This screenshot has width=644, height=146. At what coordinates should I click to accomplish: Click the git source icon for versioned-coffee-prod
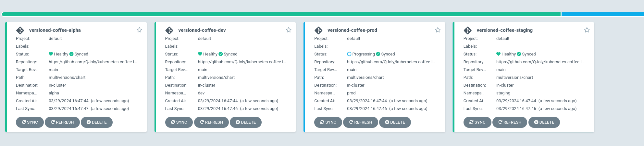coord(318,30)
